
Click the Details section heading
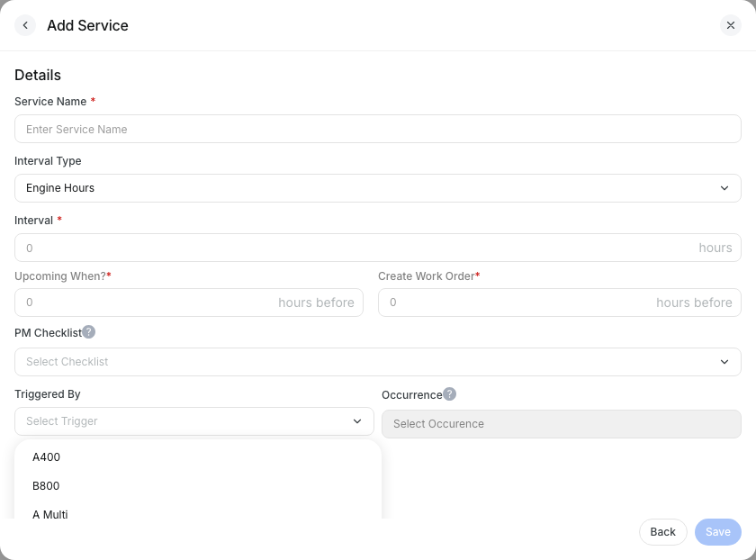click(38, 76)
